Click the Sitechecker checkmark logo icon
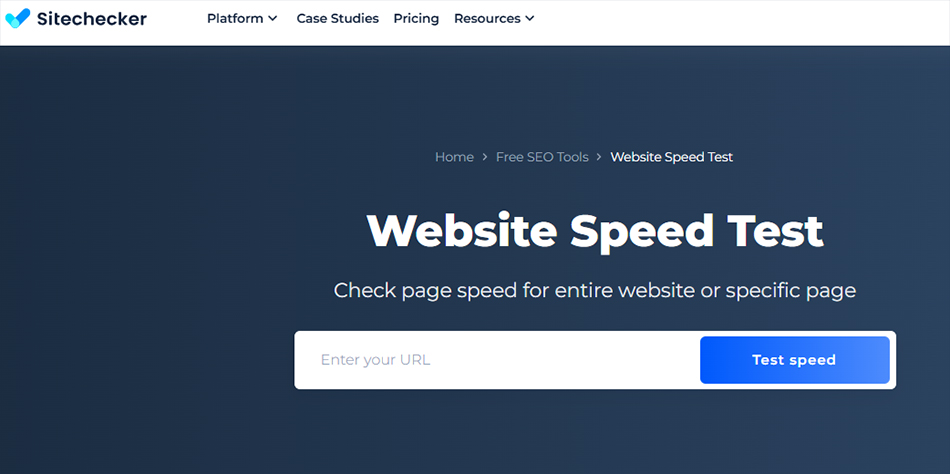 pos(17,18)
